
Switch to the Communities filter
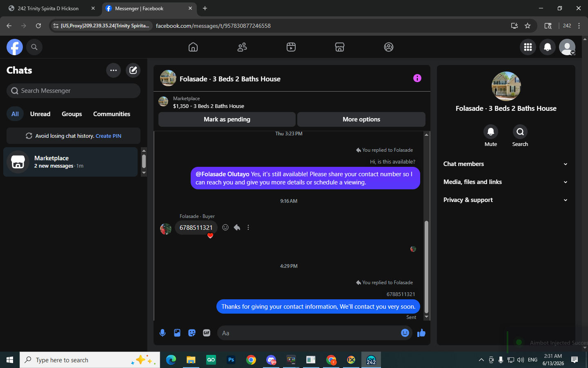pyautogui.click(x=111, y=114)
